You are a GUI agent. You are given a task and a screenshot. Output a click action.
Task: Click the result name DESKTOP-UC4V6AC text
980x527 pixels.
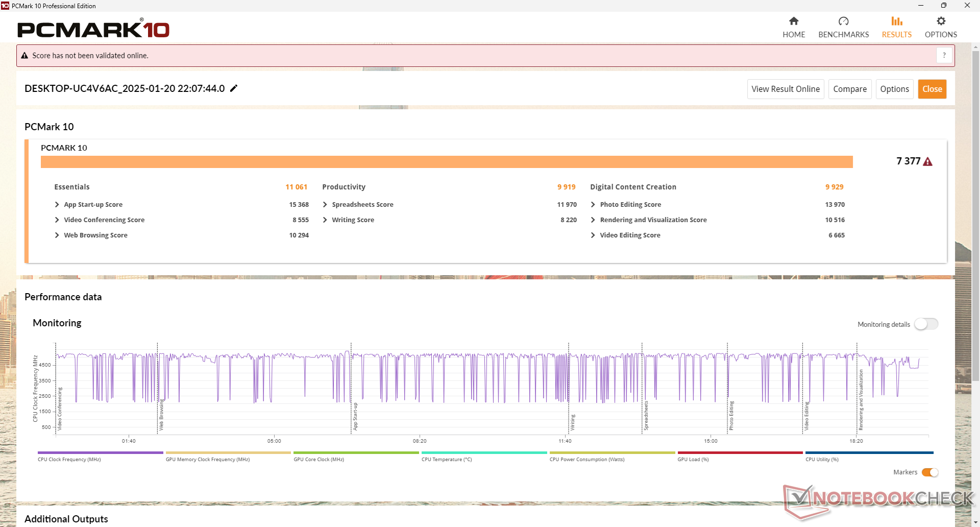click(125, 88)
